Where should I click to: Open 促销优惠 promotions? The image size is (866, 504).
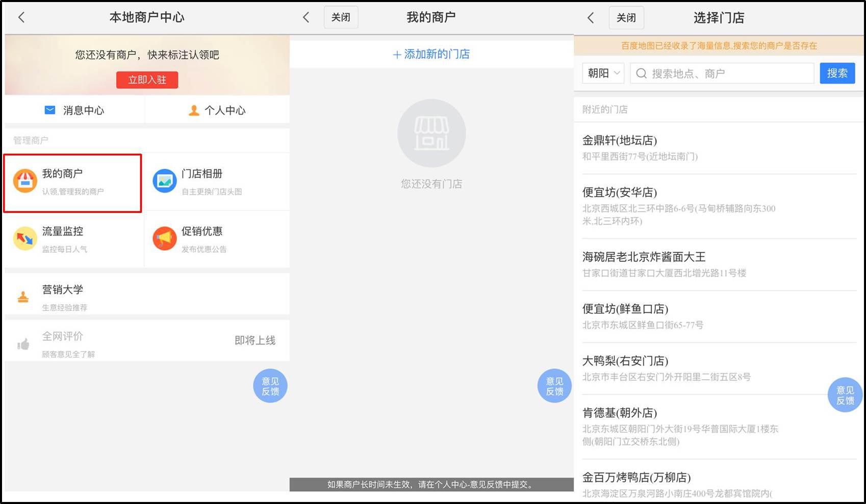(x=164, y=238)
